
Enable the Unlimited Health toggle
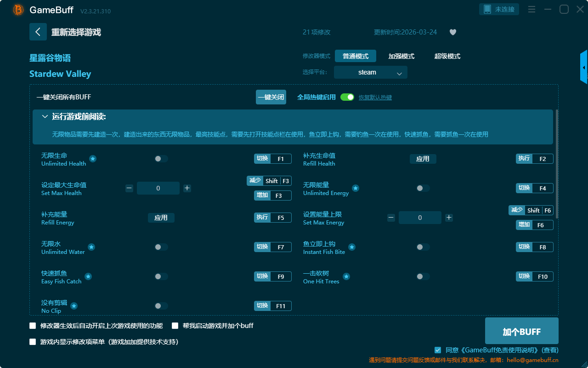pos(161,159)
